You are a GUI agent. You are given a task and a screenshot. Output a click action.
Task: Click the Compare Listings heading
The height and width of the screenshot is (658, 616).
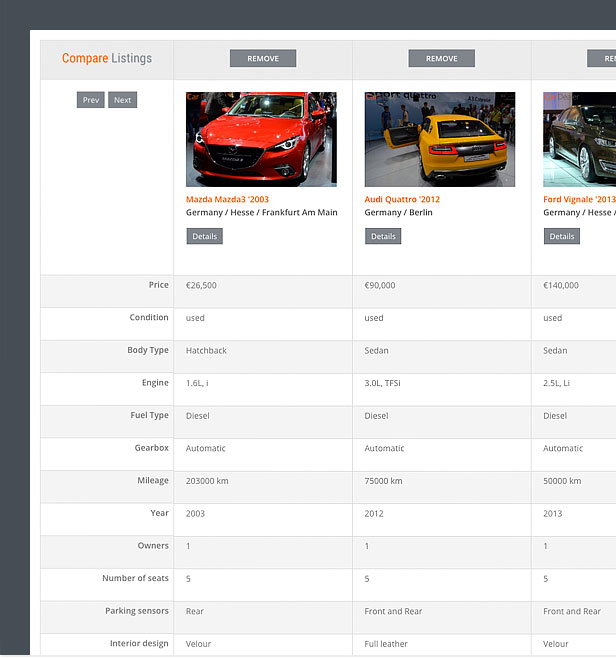(107, 59)
